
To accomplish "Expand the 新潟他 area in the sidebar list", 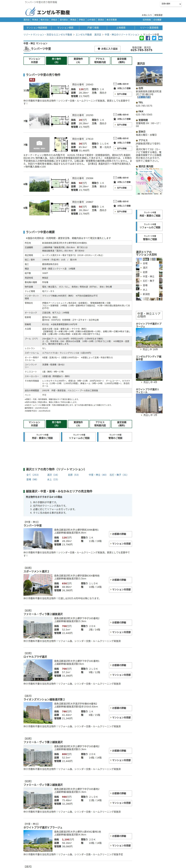I will pos(146,294).
